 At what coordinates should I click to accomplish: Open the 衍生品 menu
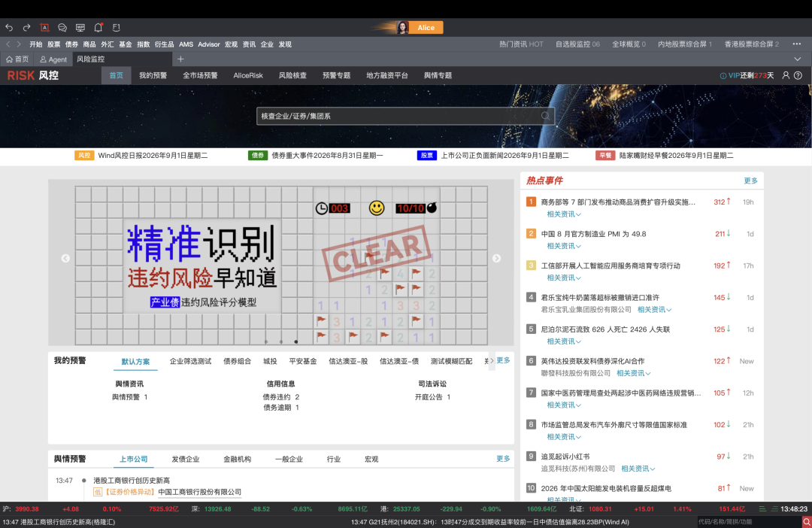tap(164, 44)
